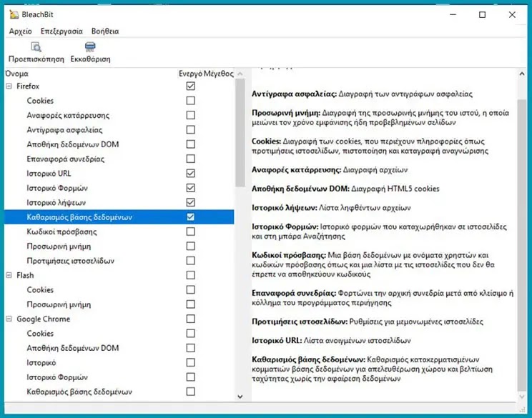Viewport: 532px width, 418px height.
Task: Open the Βοήθεια menu
Action: [105, 31]
